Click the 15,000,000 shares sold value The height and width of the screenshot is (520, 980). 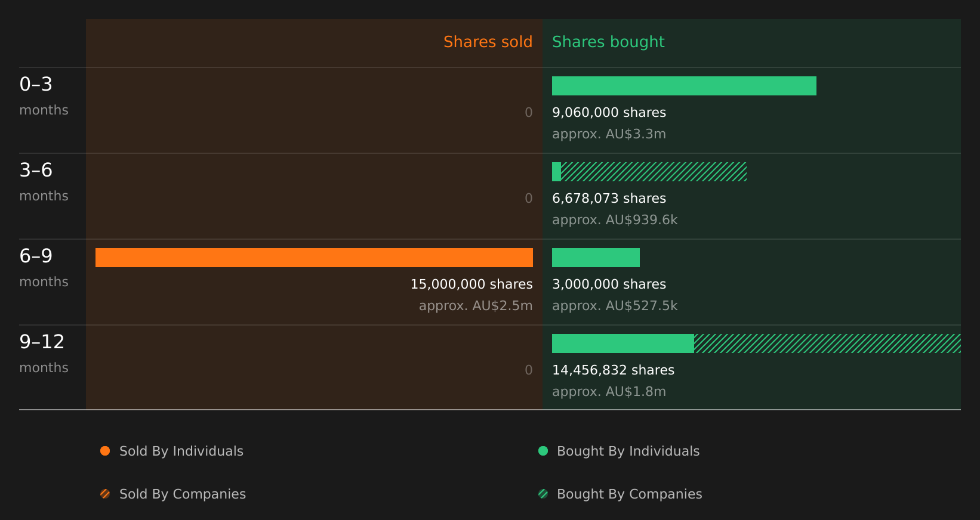tap(471, 284)
